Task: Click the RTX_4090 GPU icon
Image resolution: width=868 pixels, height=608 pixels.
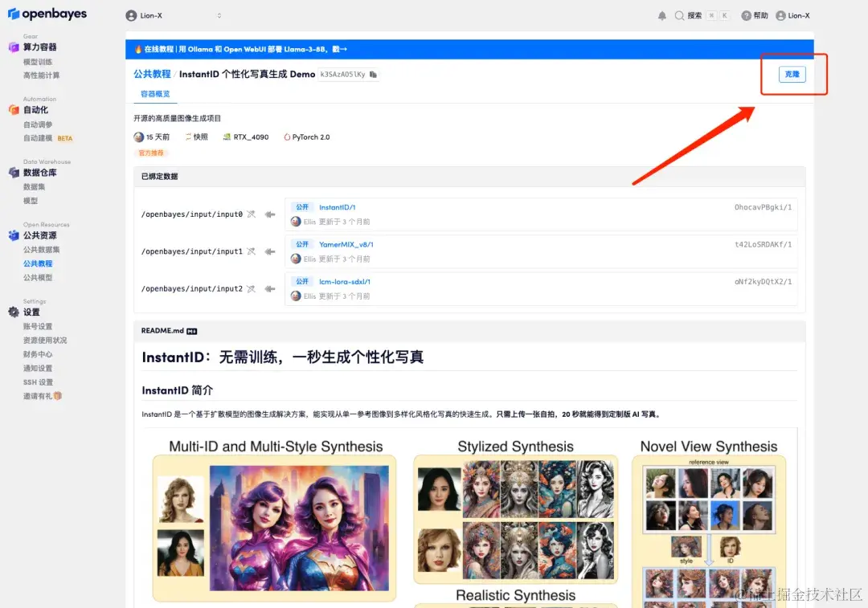Action: click(x=228, y=137)
